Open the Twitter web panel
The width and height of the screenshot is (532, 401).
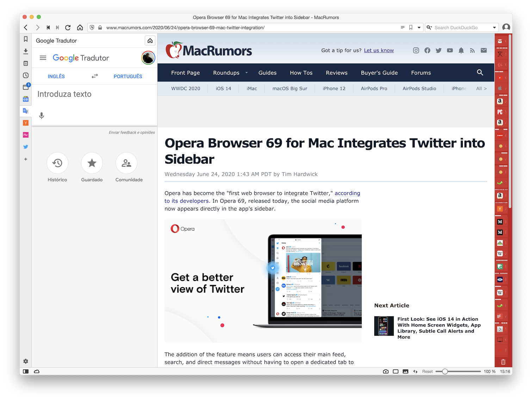[26, 147]
